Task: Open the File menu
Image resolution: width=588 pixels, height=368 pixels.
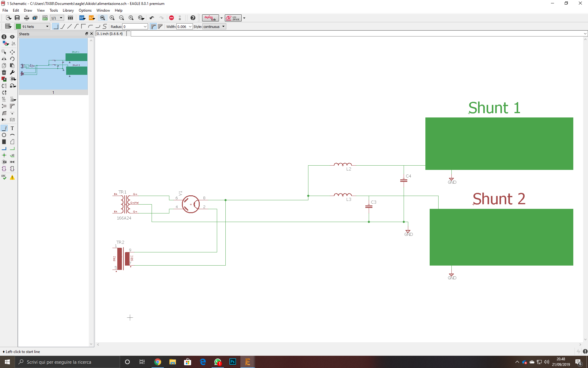Action: click(x=5, y=10)
